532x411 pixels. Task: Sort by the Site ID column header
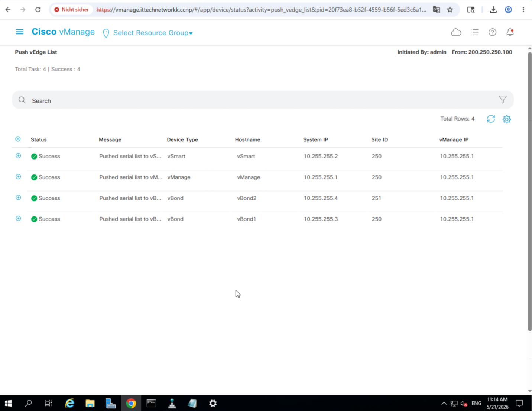coord(379,140)
